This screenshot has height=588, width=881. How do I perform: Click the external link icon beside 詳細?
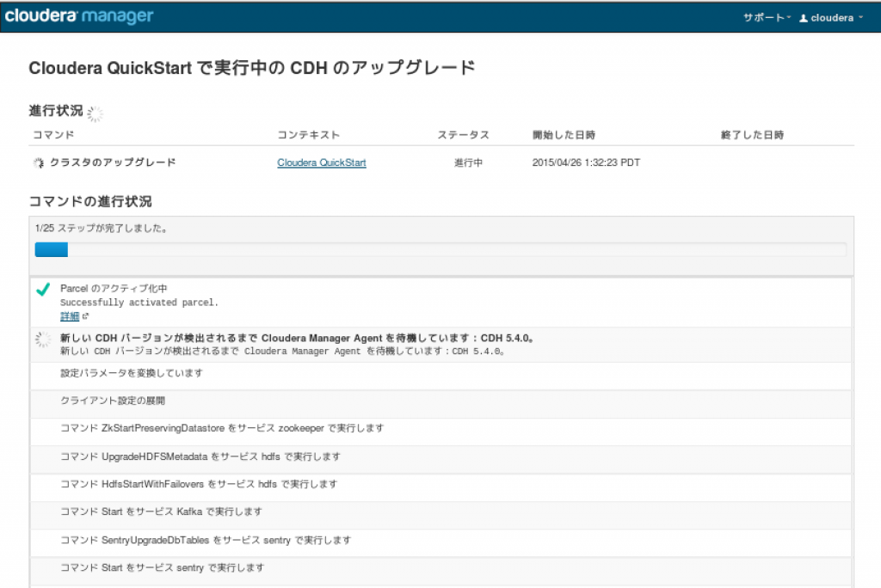[x=85, y=316]
